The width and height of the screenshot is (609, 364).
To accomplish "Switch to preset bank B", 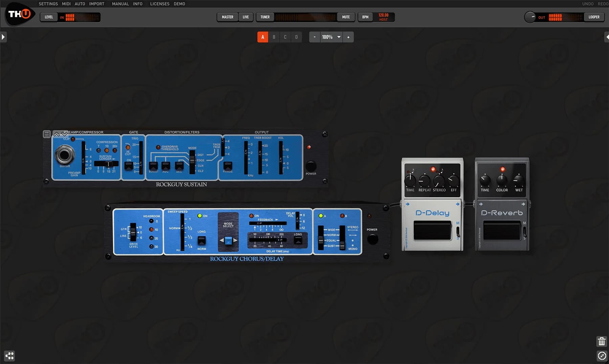I will (274, 37).
